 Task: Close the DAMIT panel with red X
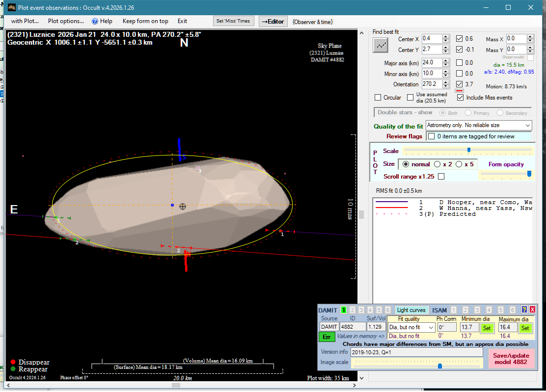click(x=532, y=310)
